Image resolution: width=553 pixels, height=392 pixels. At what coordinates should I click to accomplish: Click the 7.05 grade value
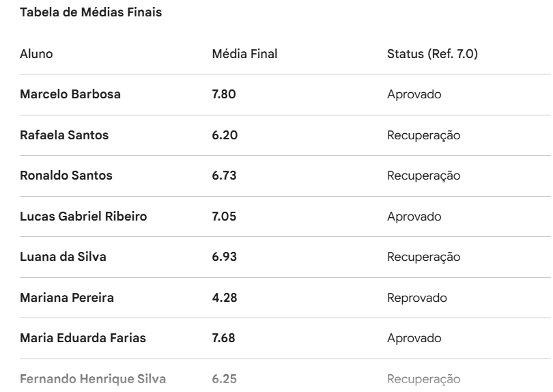pos(225,216)
